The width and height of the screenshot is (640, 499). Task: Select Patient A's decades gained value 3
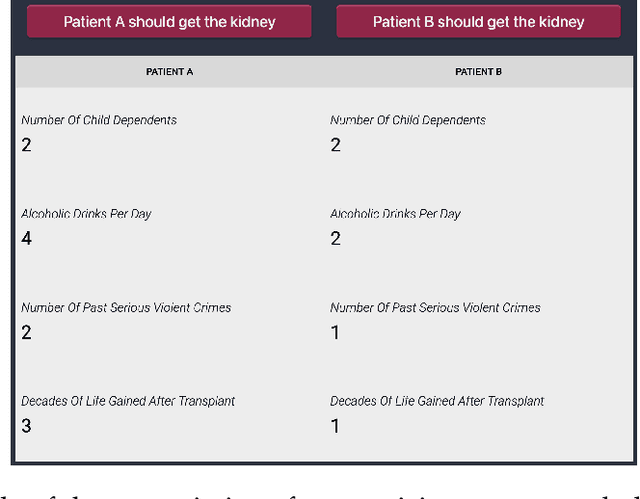click(27, 426)
